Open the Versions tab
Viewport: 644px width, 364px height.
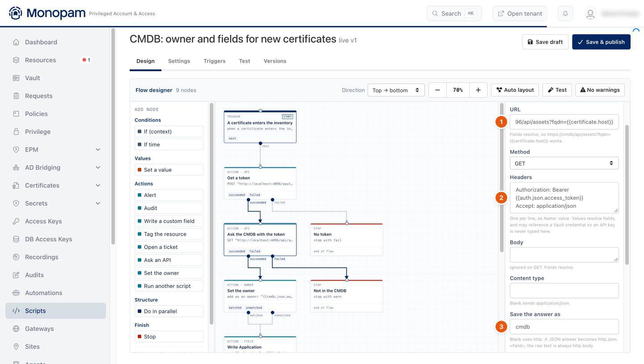275,61
